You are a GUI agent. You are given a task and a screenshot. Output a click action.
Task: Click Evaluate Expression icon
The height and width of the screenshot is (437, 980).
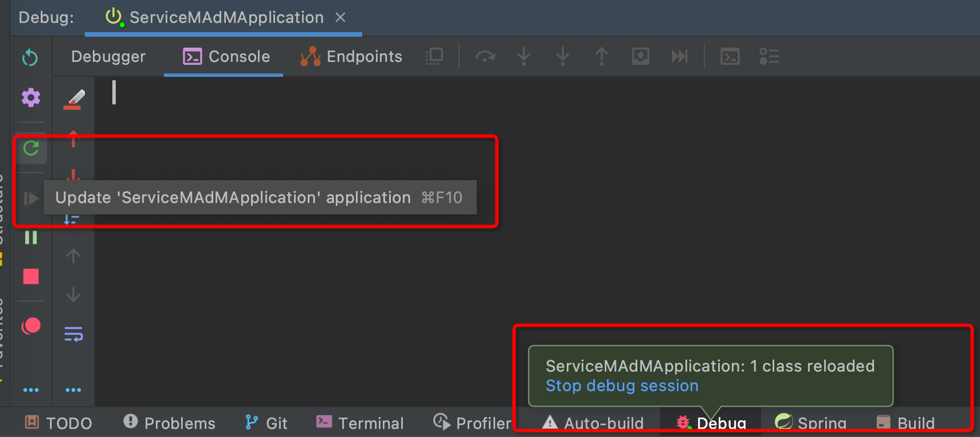click(x=730, y=56)
